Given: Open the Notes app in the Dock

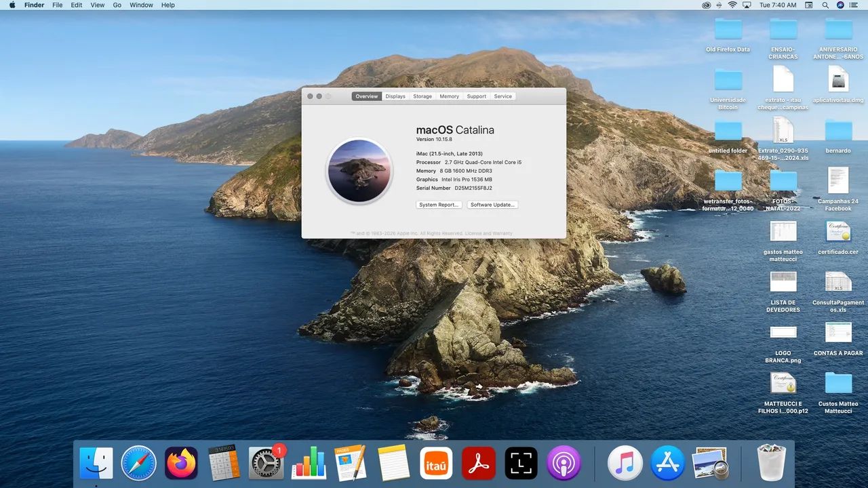Looking at the screenshot, I should coord(394,464).
